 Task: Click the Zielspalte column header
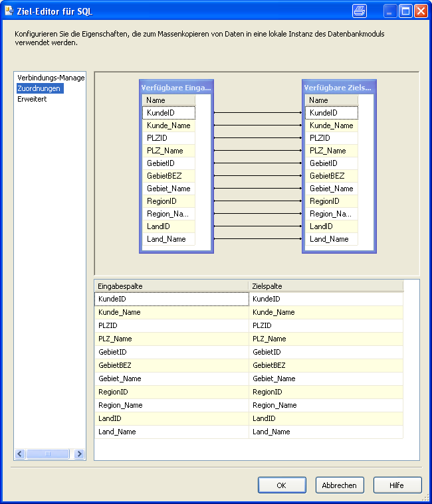[x=326, y=286]
